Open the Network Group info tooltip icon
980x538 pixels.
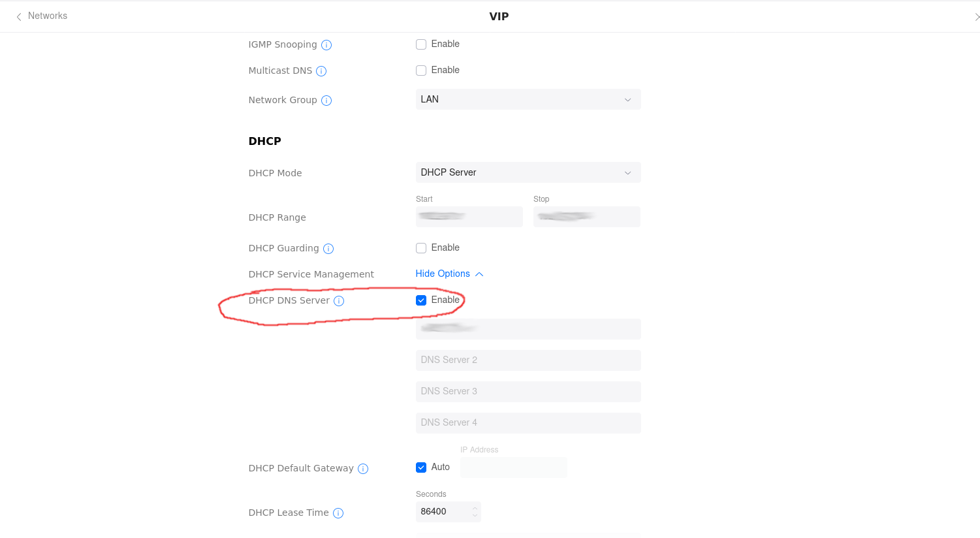[x=326, y=101]
